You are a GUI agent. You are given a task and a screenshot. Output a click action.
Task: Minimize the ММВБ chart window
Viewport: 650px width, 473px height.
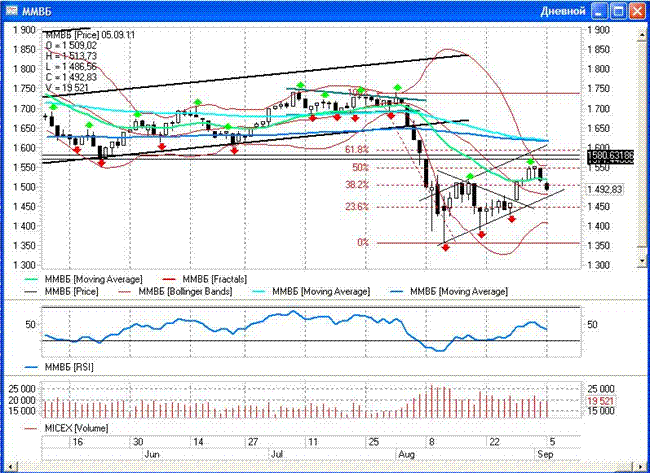[599, 11]
